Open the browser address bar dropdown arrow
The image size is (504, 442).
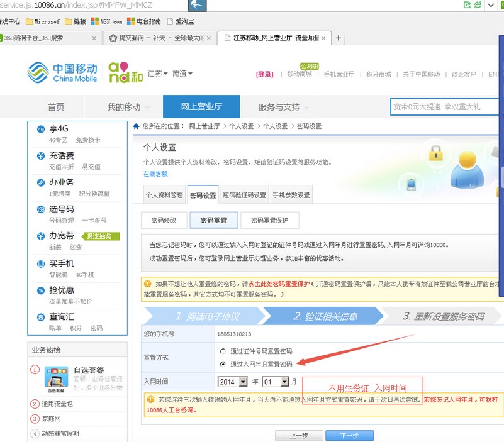click(x=491, y=5)
